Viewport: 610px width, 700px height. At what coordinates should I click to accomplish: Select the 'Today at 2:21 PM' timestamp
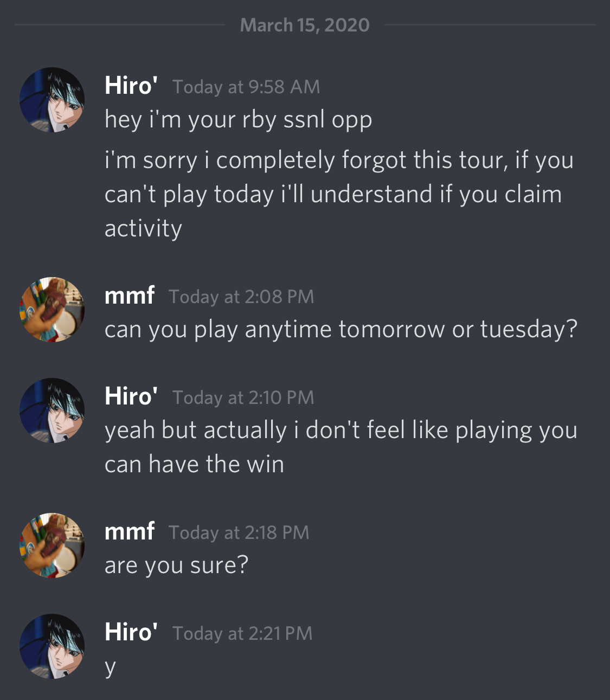[242, 633]
